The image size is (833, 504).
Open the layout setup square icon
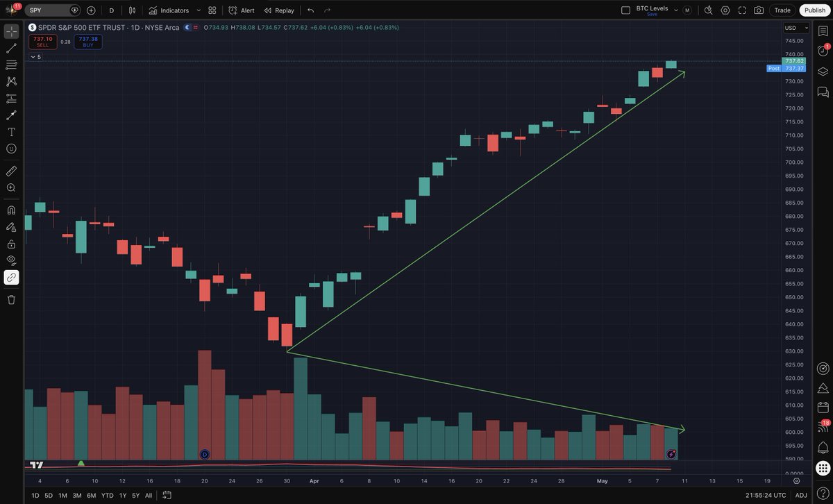point(625,10)
